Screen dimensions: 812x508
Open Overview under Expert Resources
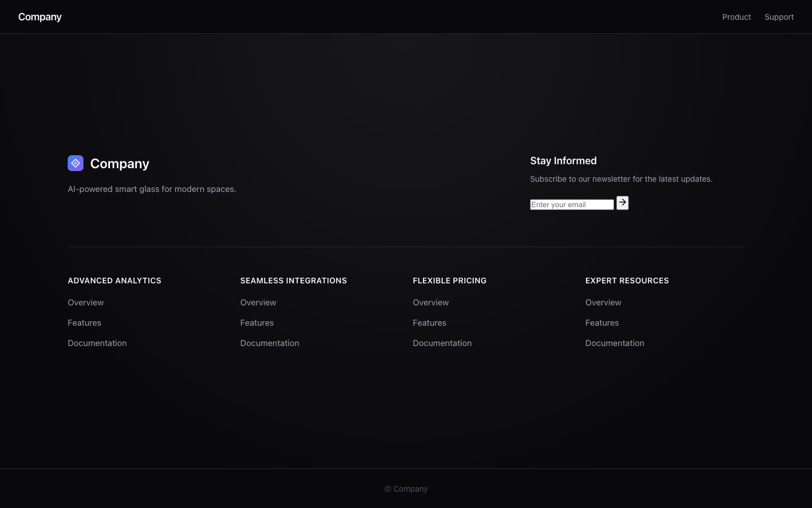603,303
